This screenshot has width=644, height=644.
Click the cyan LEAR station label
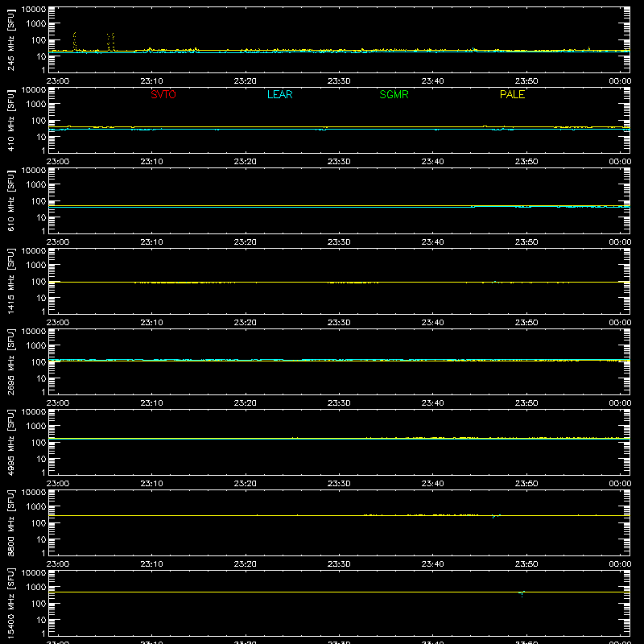pyautogui.click(x=279, y=94)
